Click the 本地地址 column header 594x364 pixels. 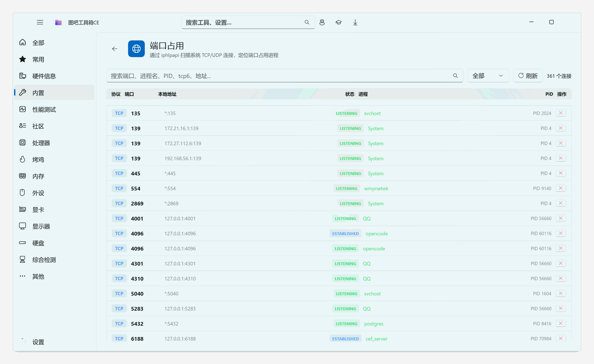point(167,94)
